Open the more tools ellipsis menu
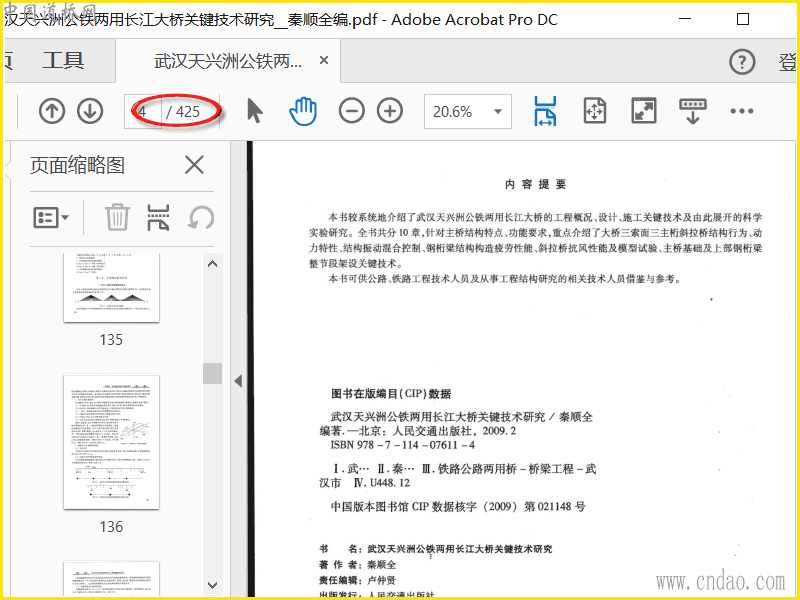This screenshot has width=800, height=600. (742, 111)
